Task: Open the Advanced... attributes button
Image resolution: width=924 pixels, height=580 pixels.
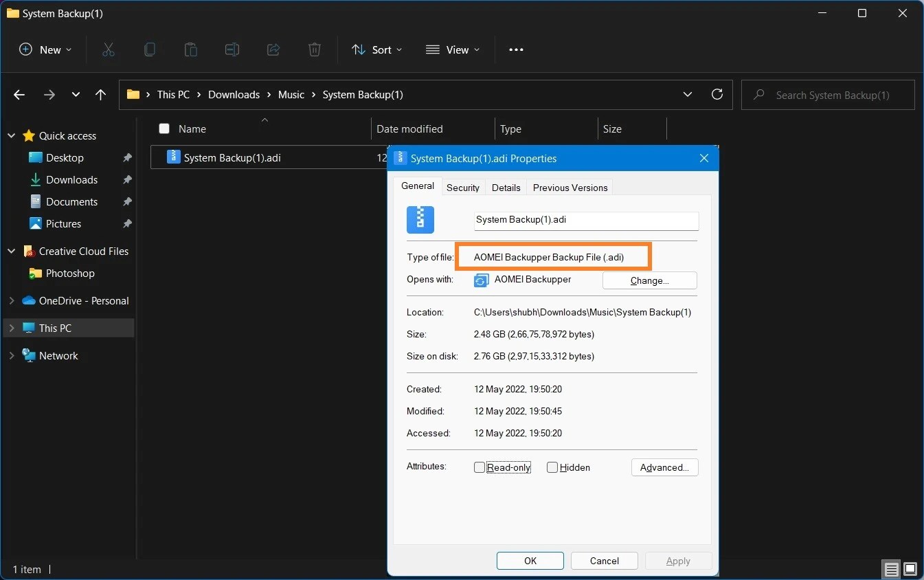Action: pyautogui.click(x=665, y=467)
